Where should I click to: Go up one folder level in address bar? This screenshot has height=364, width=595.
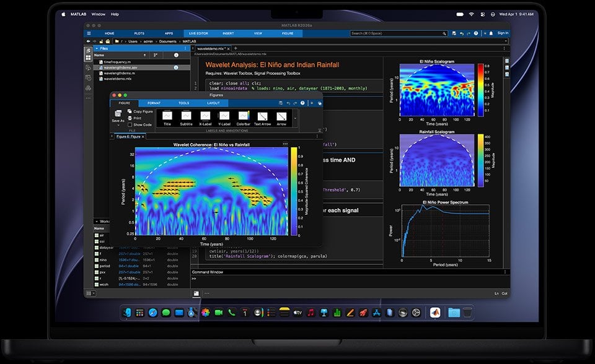(x=101, y=41)
